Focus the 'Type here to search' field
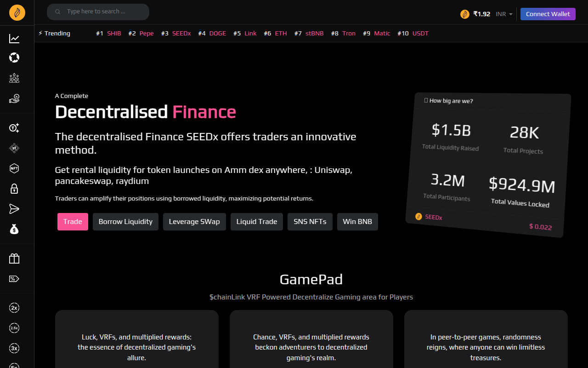Image resolution: width=588 pixels, height=368 pixels. 98,11
